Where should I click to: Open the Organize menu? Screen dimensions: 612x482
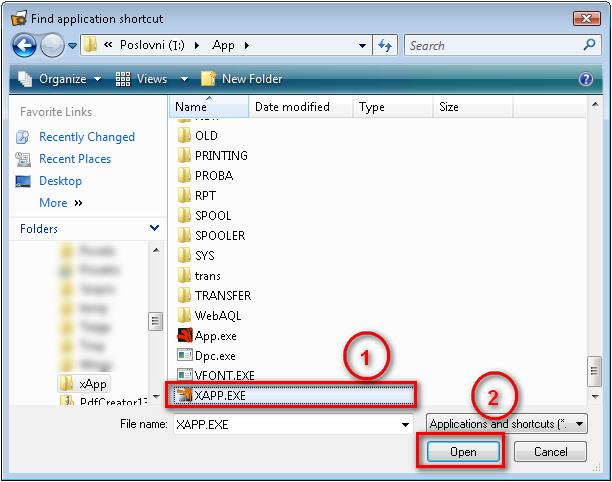pyautogui.click(x=60, y=79)
